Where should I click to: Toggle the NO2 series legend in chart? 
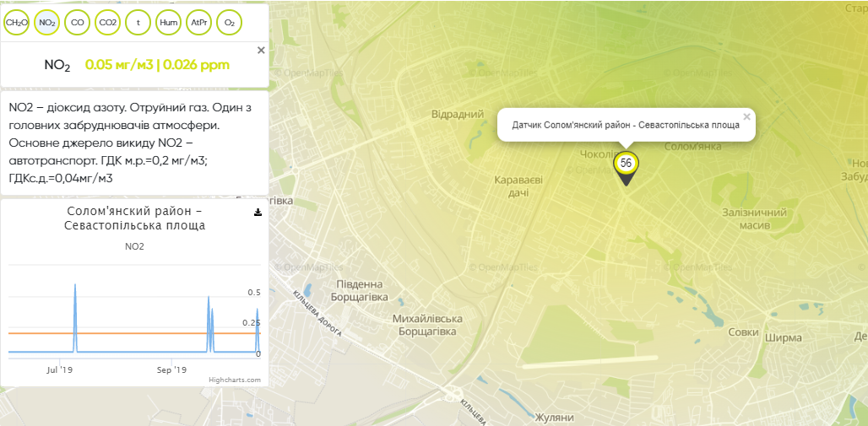(134, 246)
